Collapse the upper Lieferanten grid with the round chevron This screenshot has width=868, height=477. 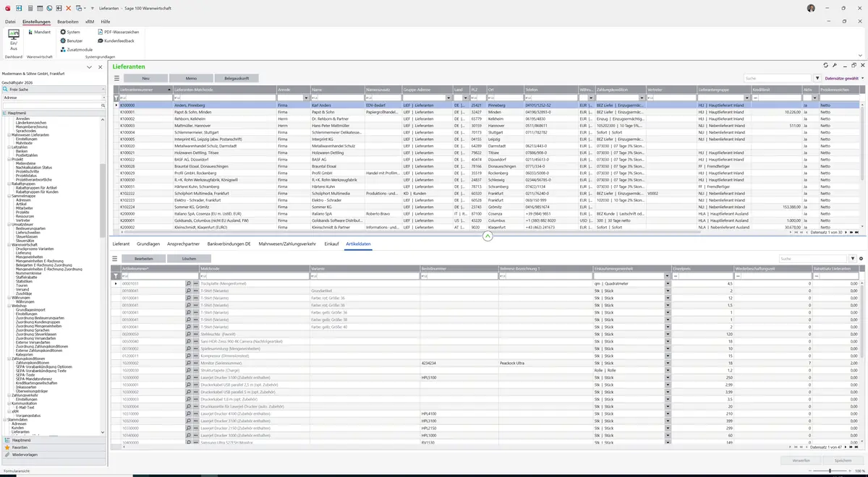(x=488, y=236)
